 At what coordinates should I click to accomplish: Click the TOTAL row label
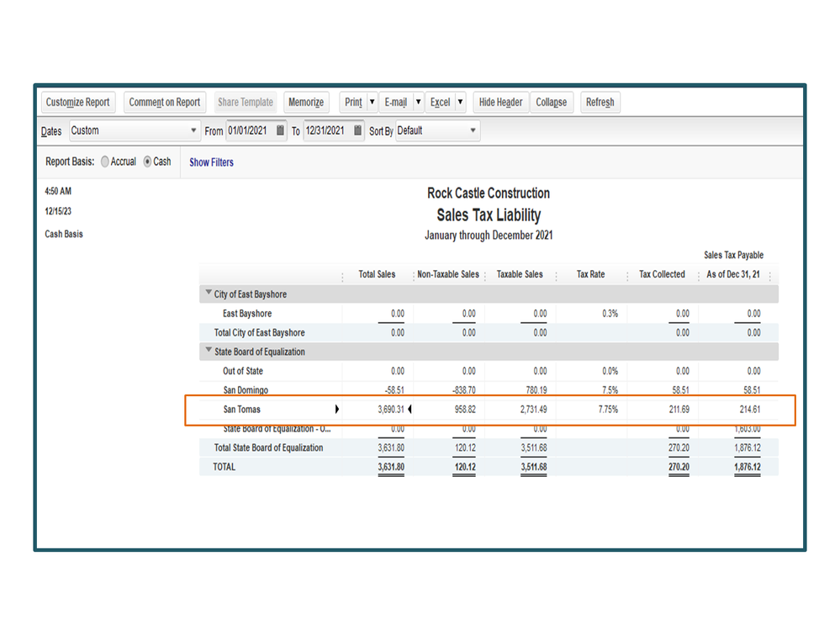tap(224, 467)
